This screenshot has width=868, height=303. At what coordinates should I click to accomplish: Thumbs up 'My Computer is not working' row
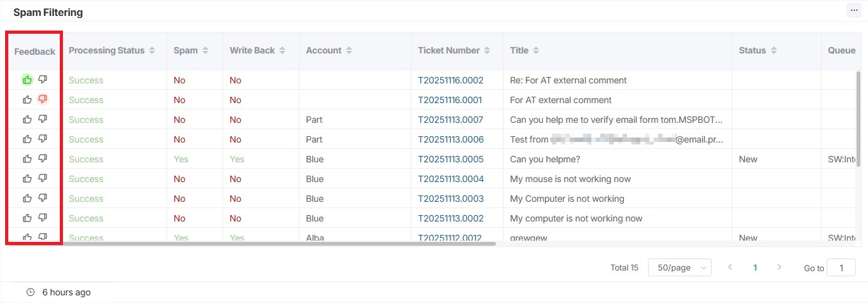pyautogui.click(x=27, y=198)
